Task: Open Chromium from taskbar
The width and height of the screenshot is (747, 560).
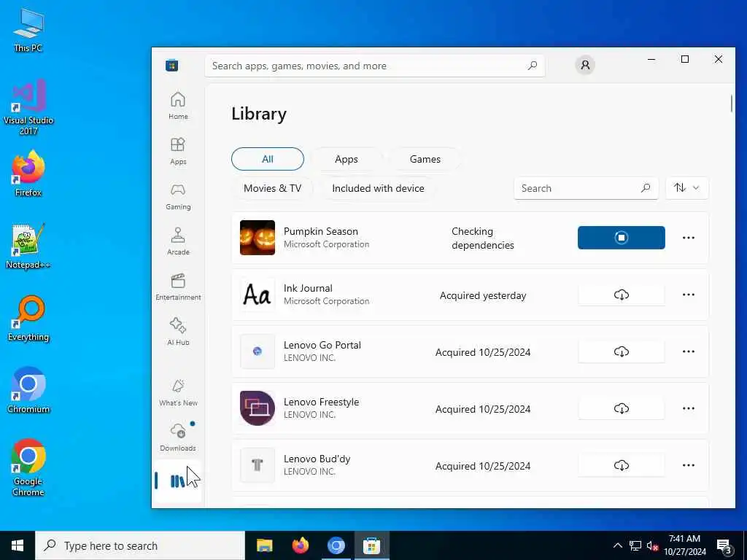Action: point(336,545)
